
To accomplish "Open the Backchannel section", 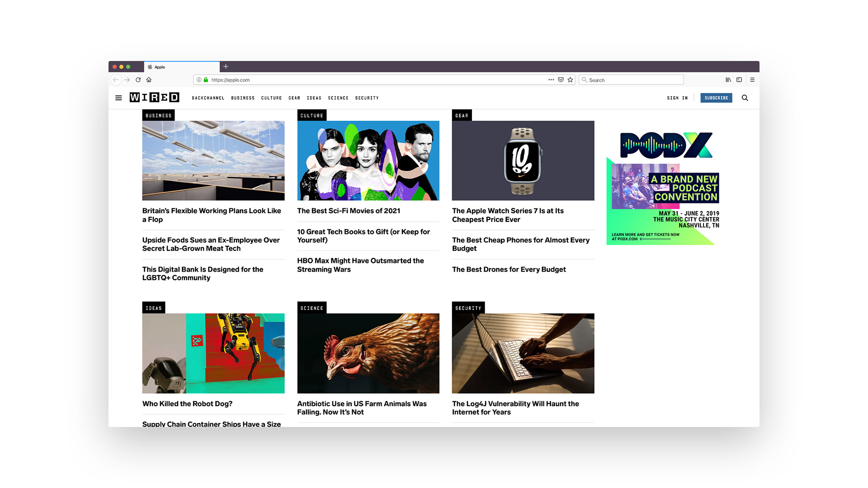I will click(x=208, y=98).
